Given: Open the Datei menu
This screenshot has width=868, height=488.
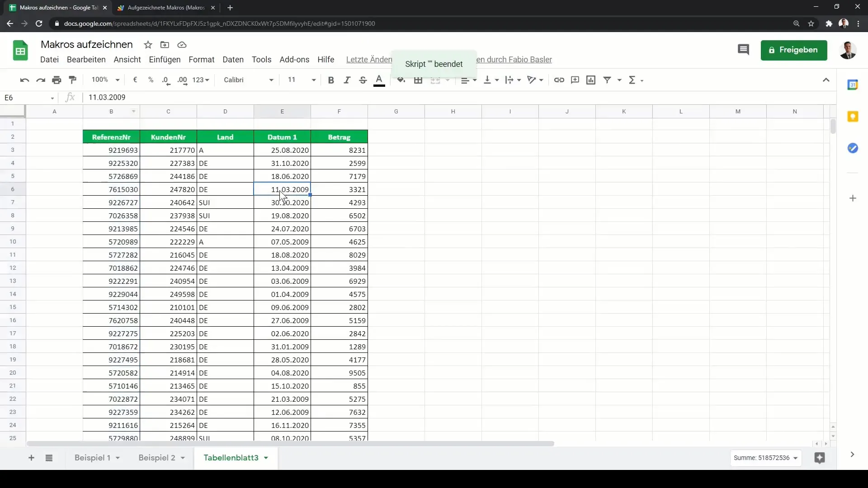Looking at the screenshot, I should click(49, 60).
